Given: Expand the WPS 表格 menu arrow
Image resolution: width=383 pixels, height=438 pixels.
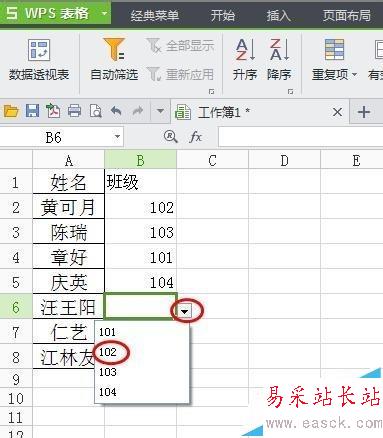Looking at the screenshot, I should [104, 14].
